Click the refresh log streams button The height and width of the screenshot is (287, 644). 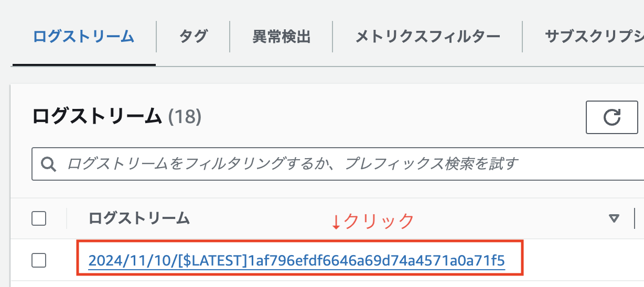click(611, 117)
